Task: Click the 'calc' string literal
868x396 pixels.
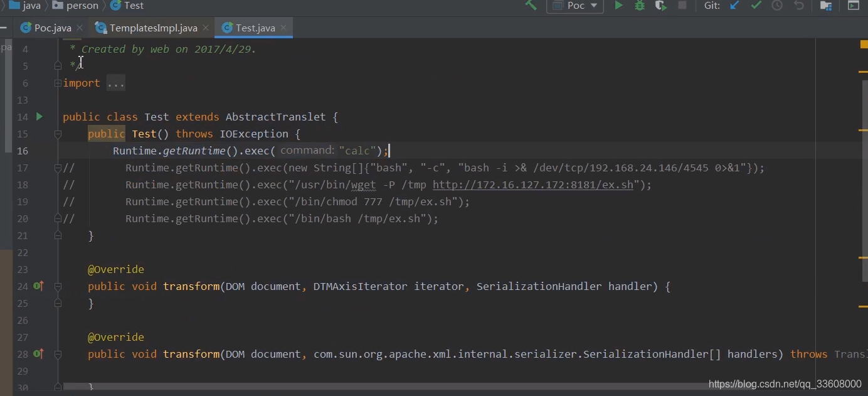Action: [x=357, y=151]
